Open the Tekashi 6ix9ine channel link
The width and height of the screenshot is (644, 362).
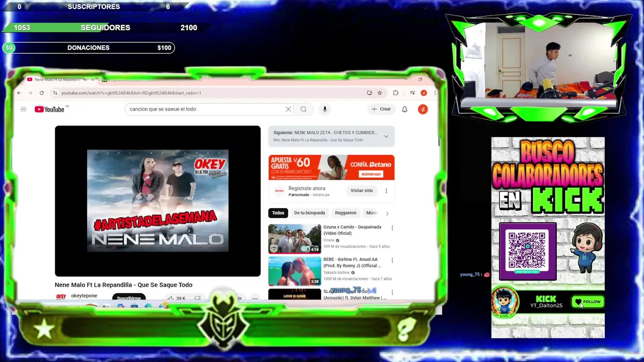[337, 273]
